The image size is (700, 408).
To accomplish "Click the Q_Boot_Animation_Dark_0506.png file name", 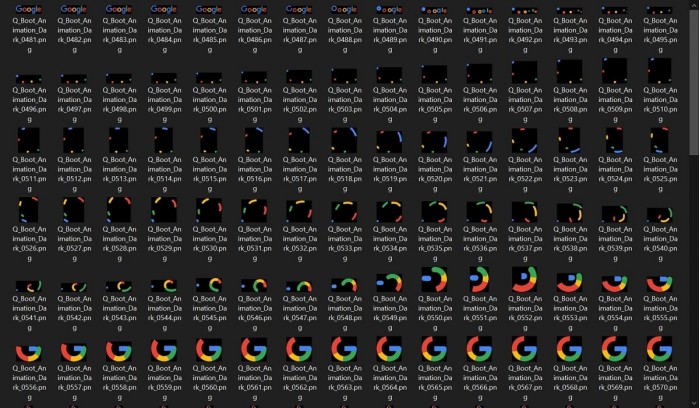I will (480, 104).
